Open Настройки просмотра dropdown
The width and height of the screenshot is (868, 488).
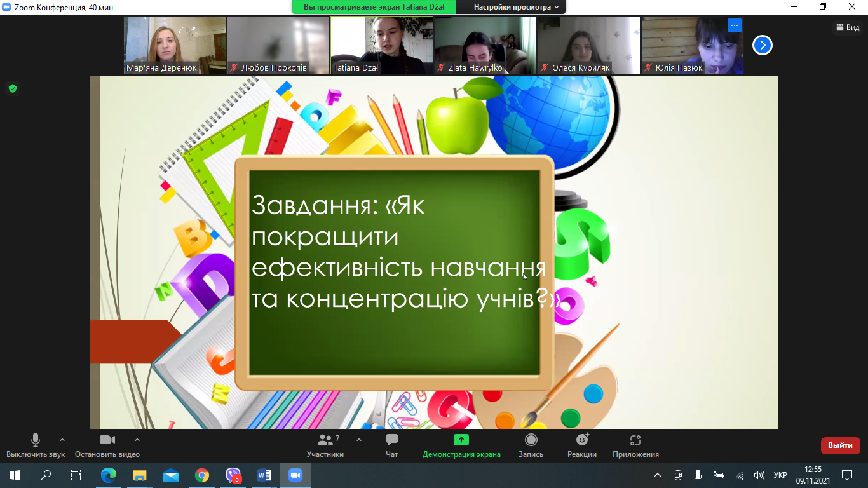tap(516, 7)
